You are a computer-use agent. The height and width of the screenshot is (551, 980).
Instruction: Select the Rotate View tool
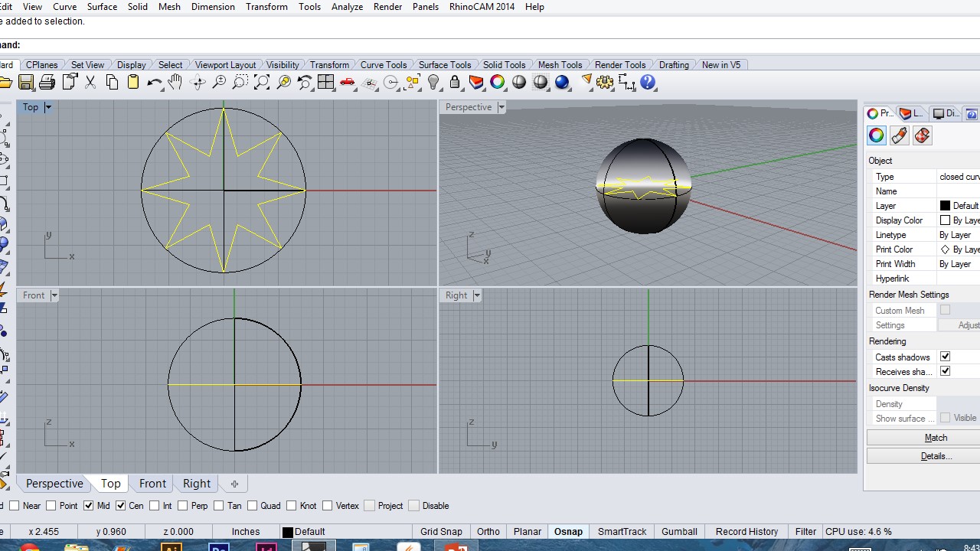[198, 82]
